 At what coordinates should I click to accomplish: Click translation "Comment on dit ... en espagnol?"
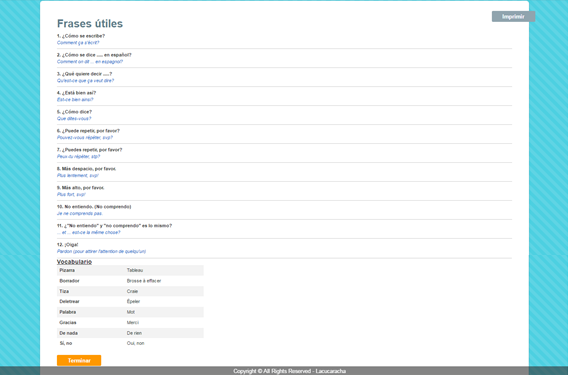coord(90,62)
